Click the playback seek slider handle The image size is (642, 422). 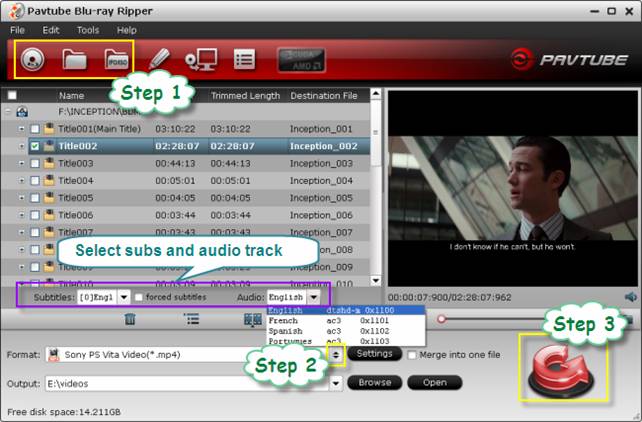pyautogui.click(x=441, y=319)
